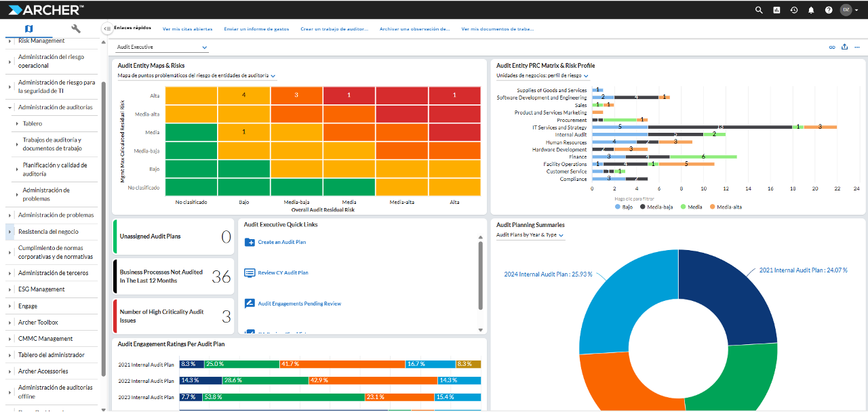Copy dashboard link via chain icon
This screenshot has width=868, height=412.
pyautogui.click(x=832, y=47)
